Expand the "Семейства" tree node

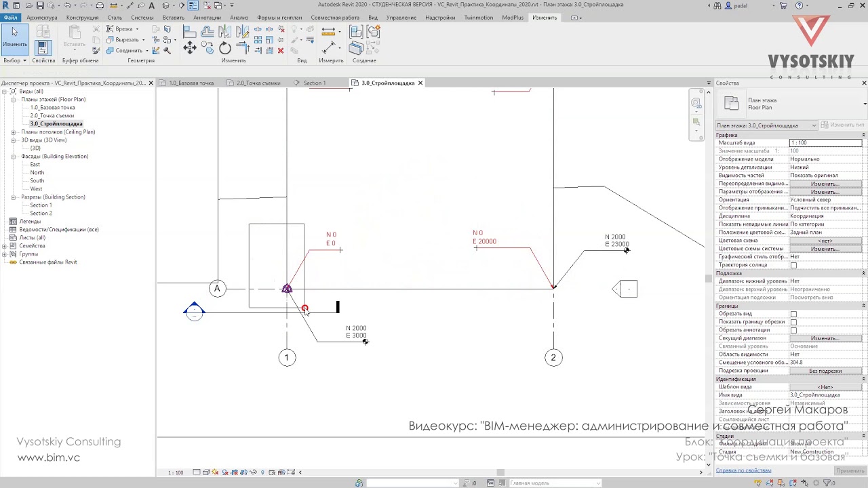(x=5, y=245)
